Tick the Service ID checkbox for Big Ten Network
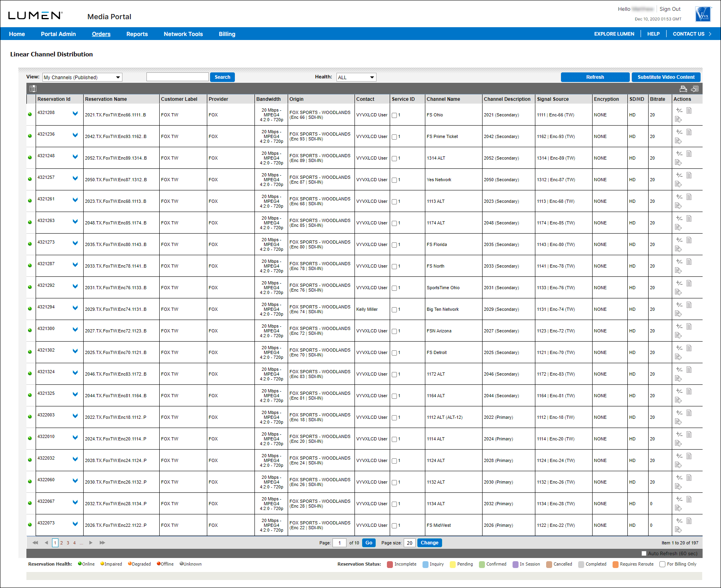The image size is (721, 588). 394,310
